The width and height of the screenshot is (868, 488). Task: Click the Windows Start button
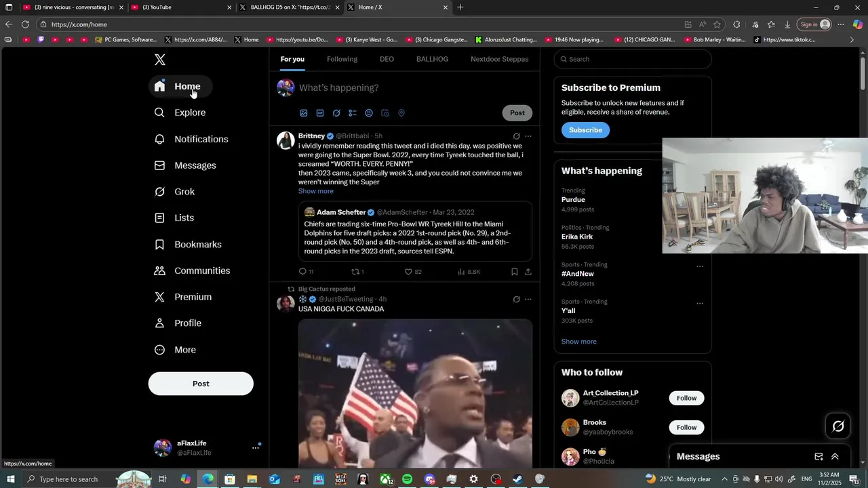pyautogui.click(x=11, y=479)
